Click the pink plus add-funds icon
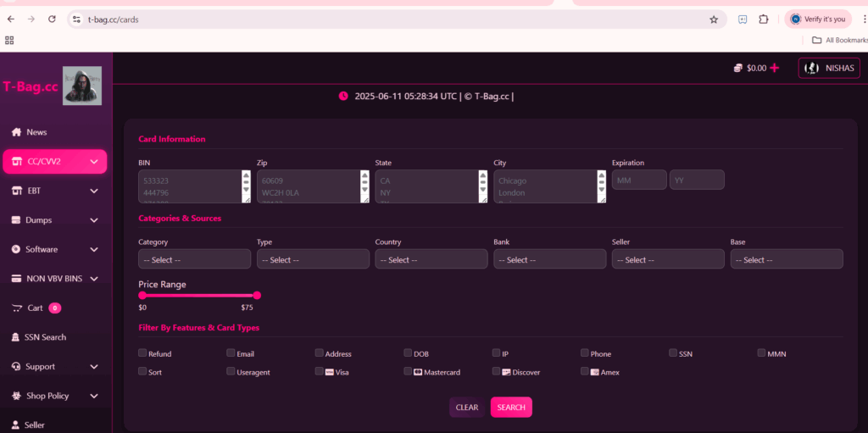This screenshot has height=433, width=868. [775, 68]
